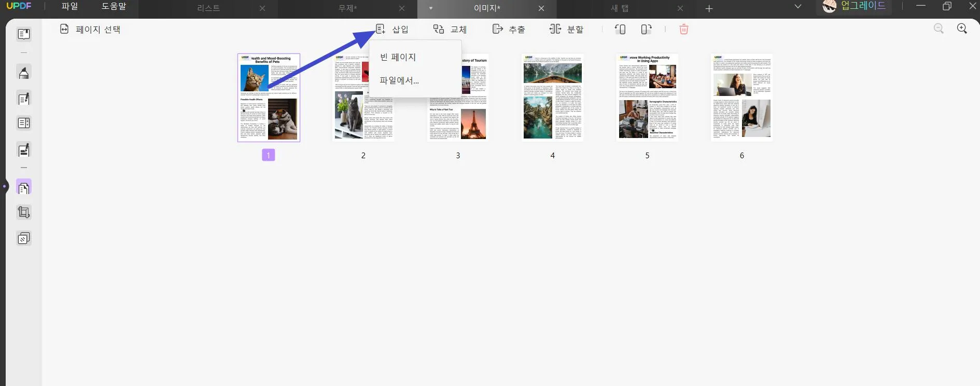
Task: Click page number 5 label
Action: [647, 156]
